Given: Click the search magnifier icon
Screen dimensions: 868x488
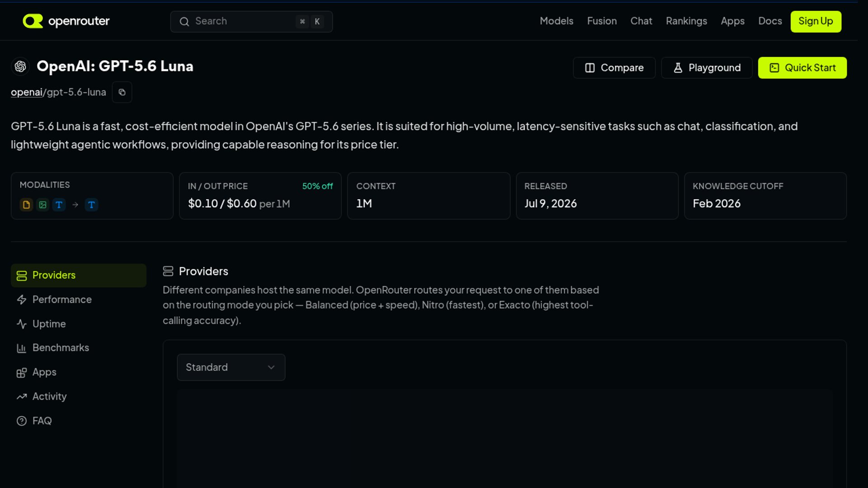Looking at the screenshot, I should 184,22.
